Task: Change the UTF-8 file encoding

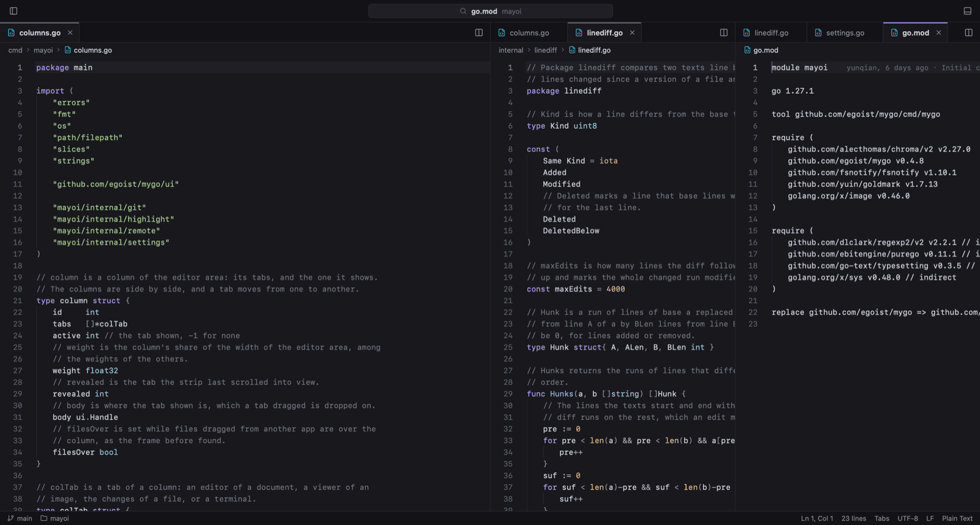Action: point(908,518)
